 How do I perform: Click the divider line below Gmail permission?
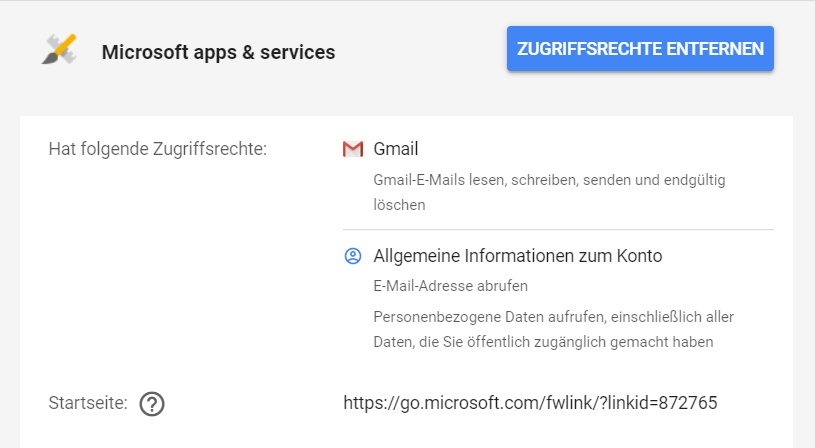558,230
